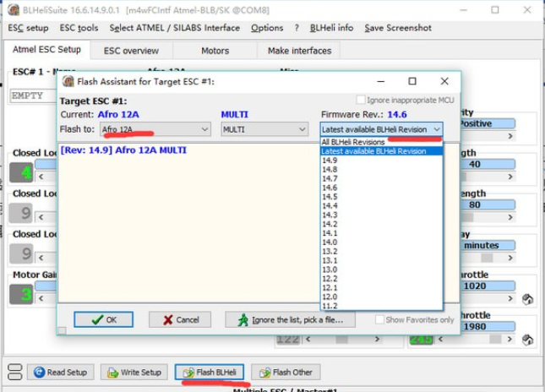
Task: Open the question mark help menu
Action: coord(297,28)
